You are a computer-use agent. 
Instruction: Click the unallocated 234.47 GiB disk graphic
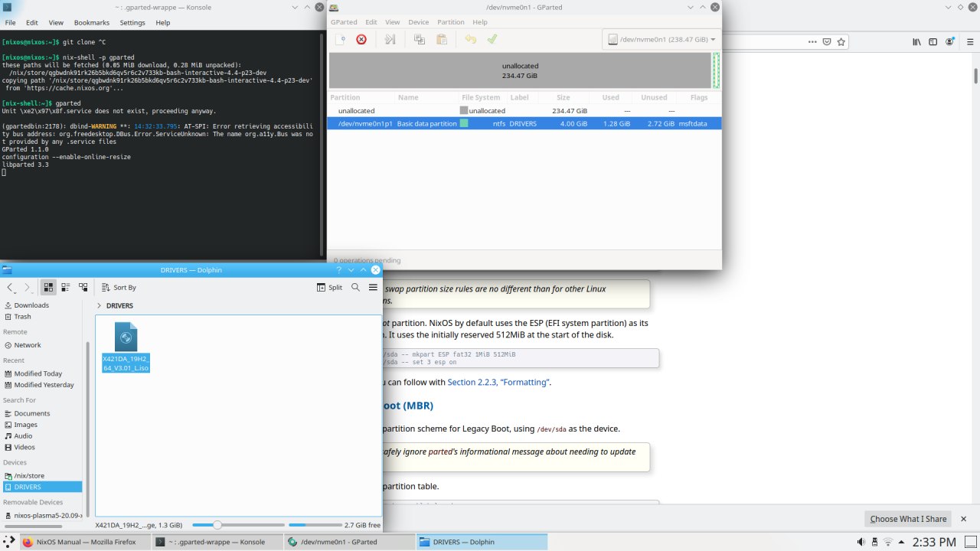520,70
